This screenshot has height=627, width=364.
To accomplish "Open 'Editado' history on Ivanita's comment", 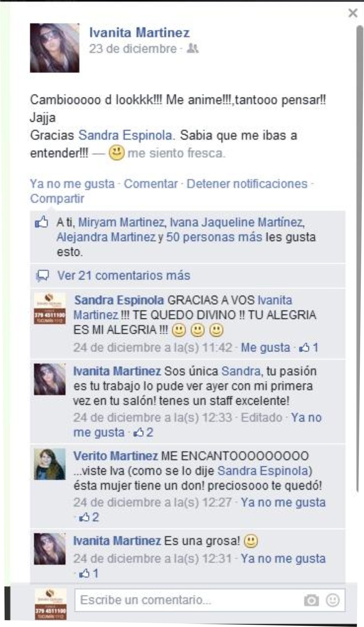I will coord(261,417).
